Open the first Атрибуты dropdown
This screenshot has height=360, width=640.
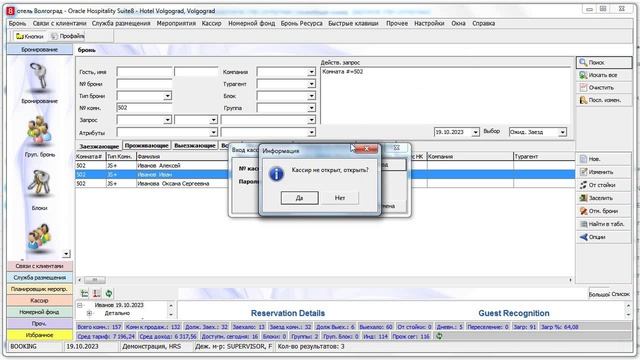[x=213, y=132]
